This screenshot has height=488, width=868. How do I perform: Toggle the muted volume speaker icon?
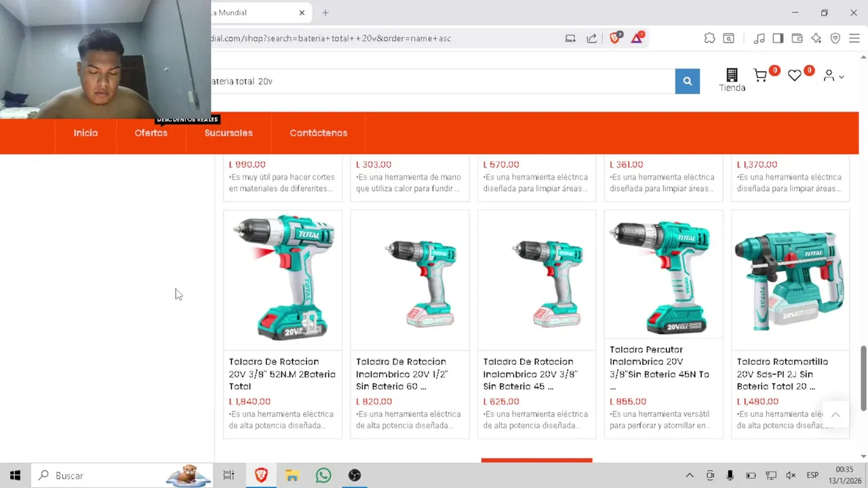point(791,475)
